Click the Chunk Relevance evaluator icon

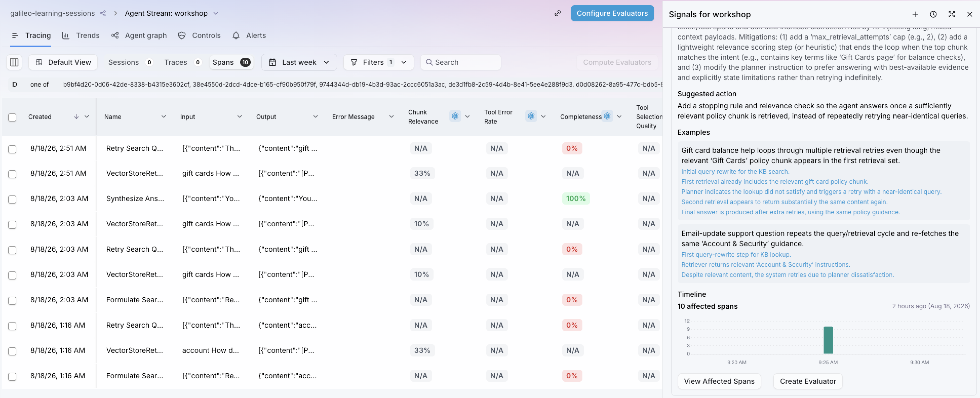(455, 116)
